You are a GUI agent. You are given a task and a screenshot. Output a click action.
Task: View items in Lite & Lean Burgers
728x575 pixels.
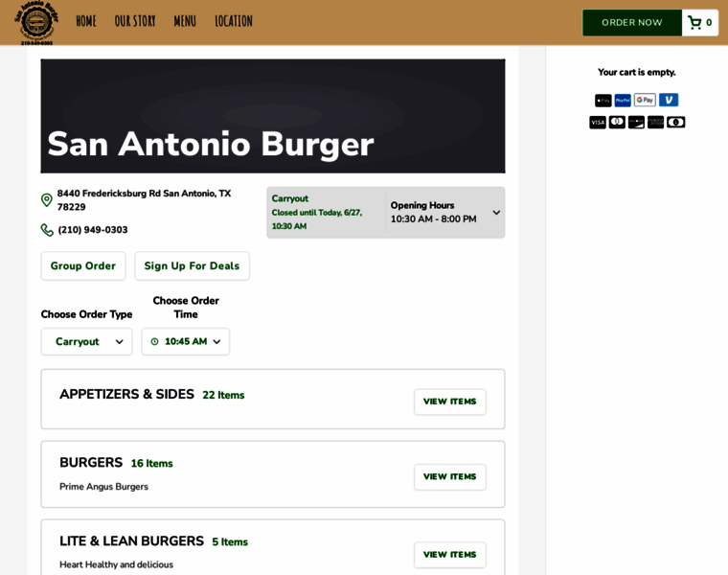450,555
